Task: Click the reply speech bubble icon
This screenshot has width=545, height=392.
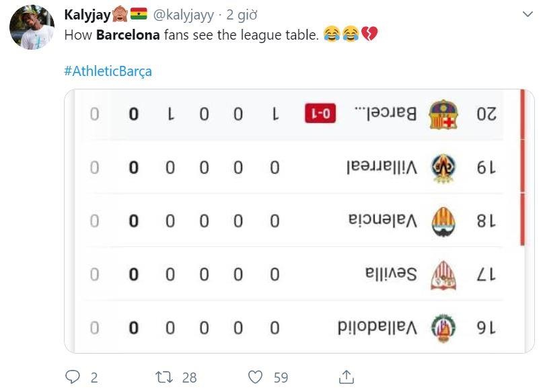Action: click(74, 378)
